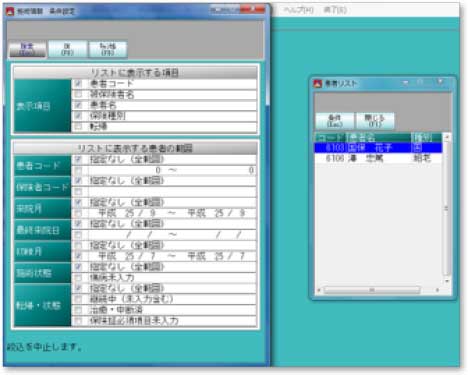Uncheck the 保険種別 display item checkbox
The width and height of the screenshot is (468, 375).
(78, 116)
